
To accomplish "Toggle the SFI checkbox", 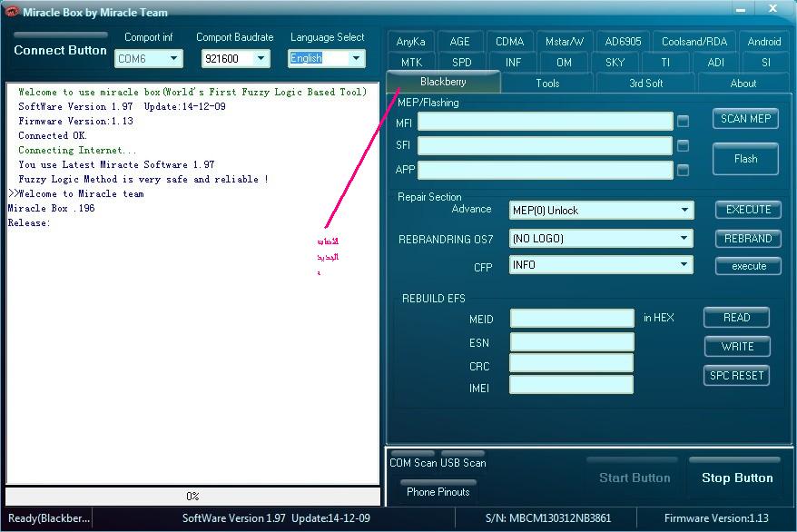I will tap(684, 146).
